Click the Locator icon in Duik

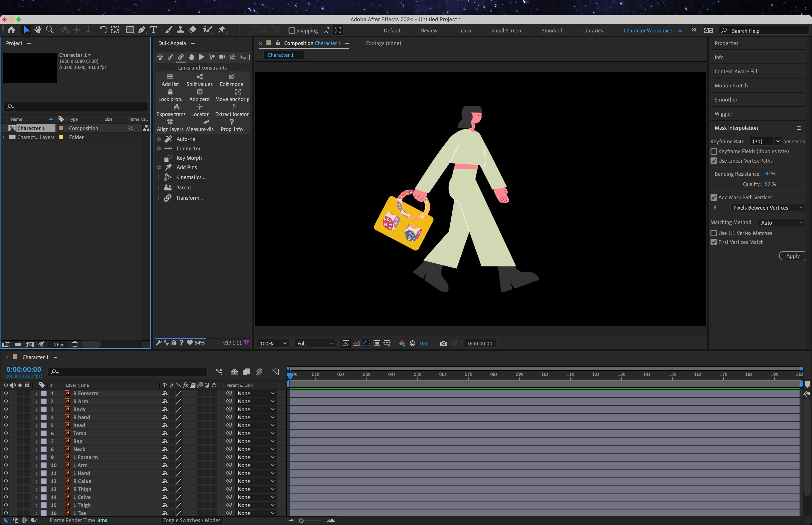(200, 107)
